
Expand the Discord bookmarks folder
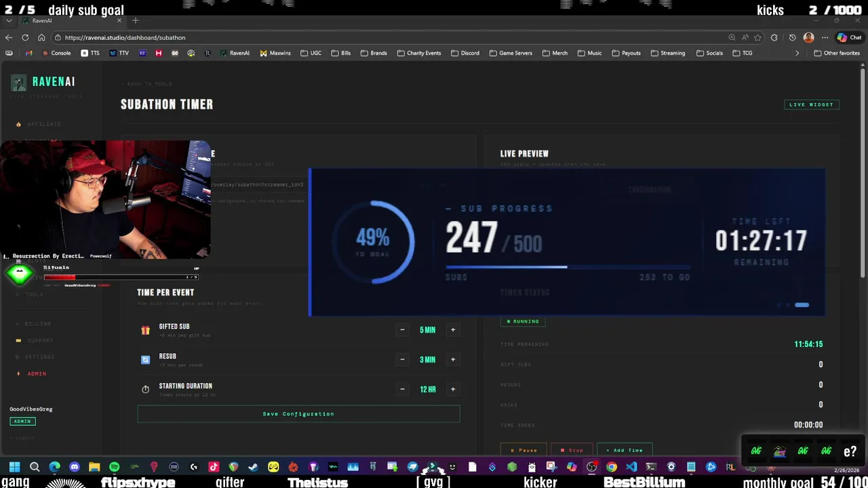coord(465,53)
